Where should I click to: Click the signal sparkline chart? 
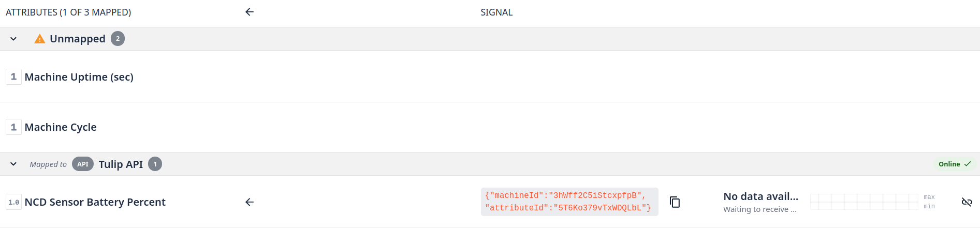tap(864, 202)
